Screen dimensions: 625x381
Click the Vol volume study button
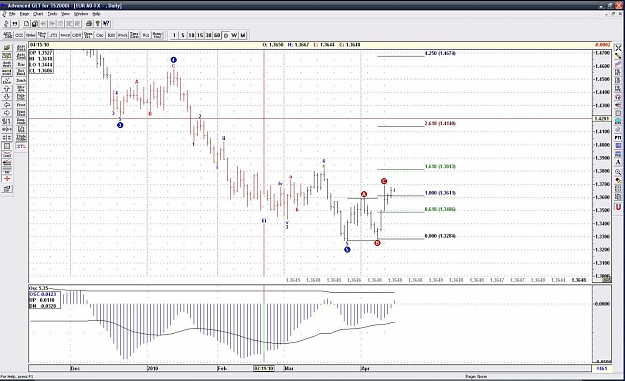click(145, 35)
